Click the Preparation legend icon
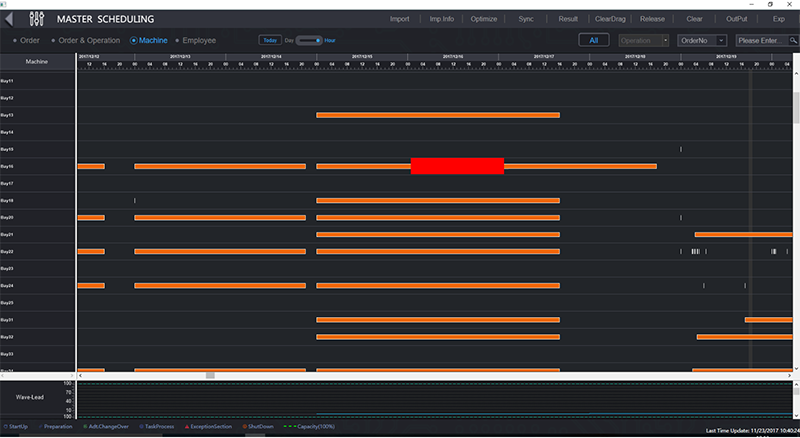Screen dimensions: 800x438 click(x=40, y=427)
